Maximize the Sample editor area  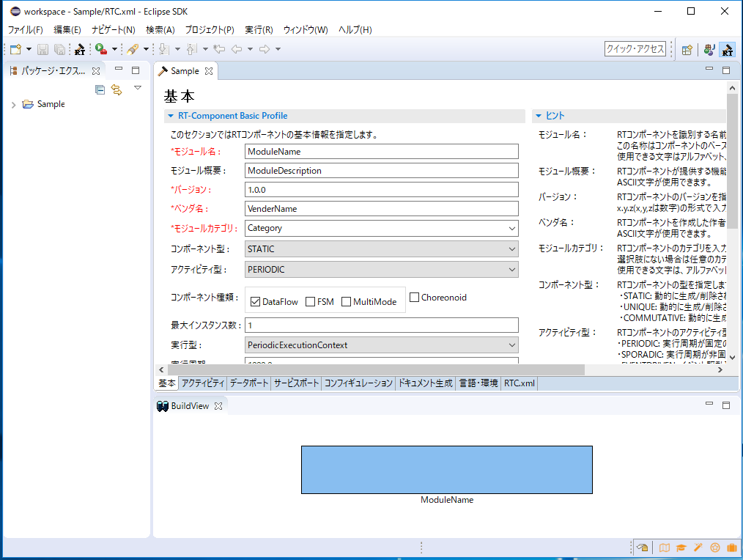726,70
